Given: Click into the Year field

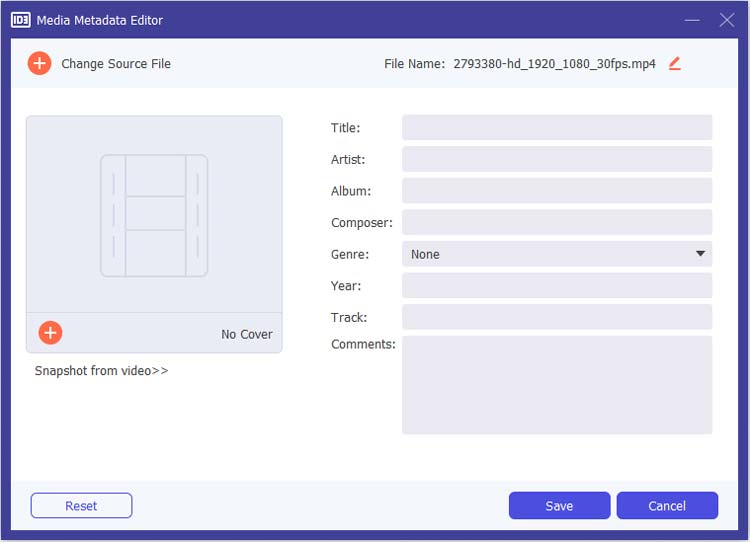Looking at the screenshot, I should [x=557, y=285].
